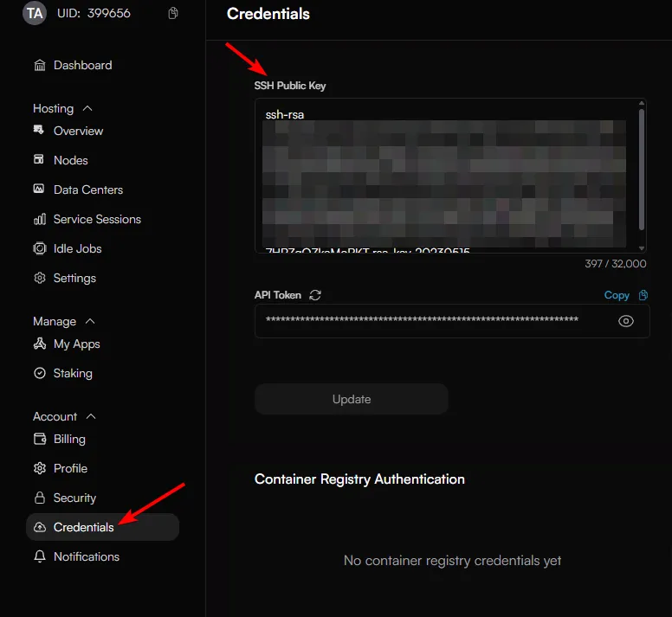Click the Manage section header label
Screen dimensions: 672x617
[x=55, y=321]
